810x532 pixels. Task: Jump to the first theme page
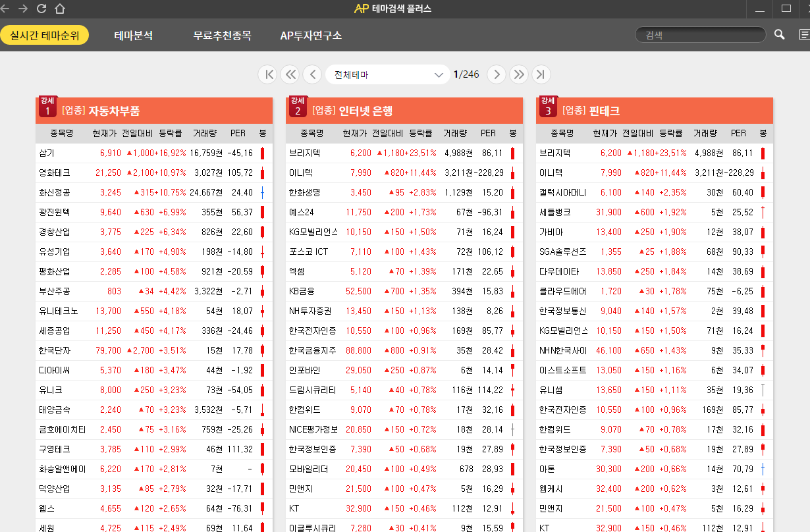pyautogui.click(x=268, y=74)
